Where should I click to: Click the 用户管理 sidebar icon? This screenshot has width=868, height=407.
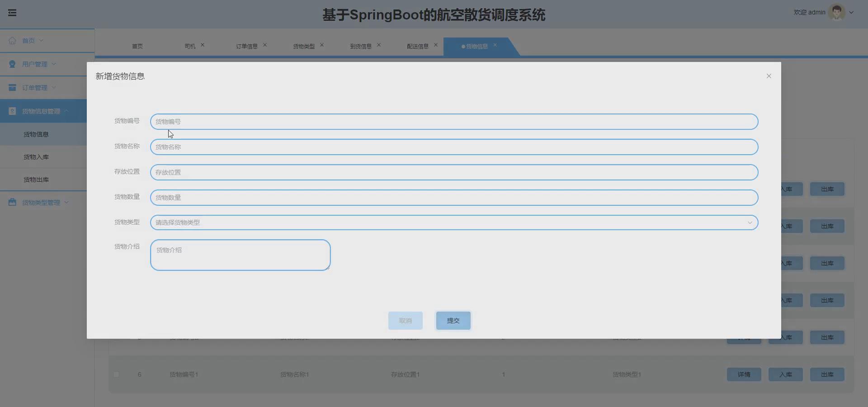pos(12,64)
